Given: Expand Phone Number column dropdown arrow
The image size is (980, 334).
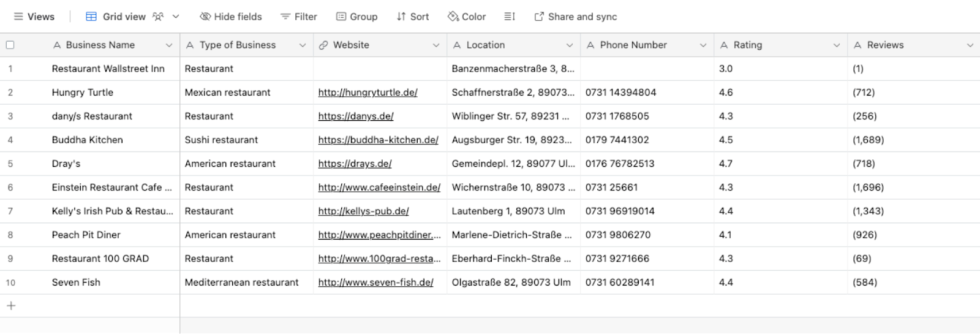Looking at the screenshot, I should tap(703, 45).
